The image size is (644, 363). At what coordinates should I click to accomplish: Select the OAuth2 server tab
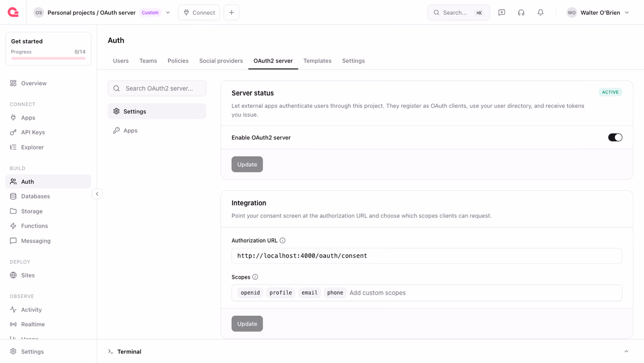click(273, 61)
